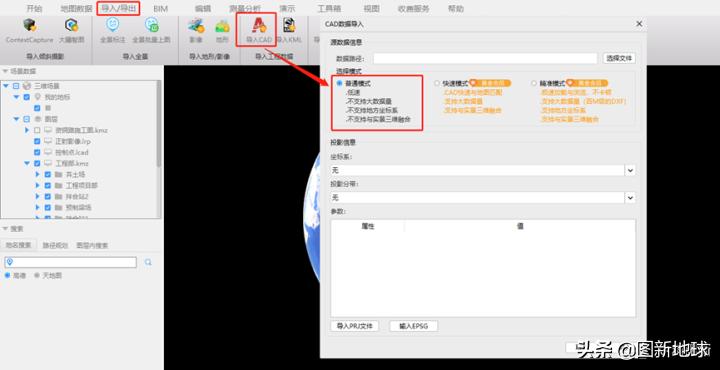
Task: Click the 我的地标 pin icon
Action: coord(38,97)
